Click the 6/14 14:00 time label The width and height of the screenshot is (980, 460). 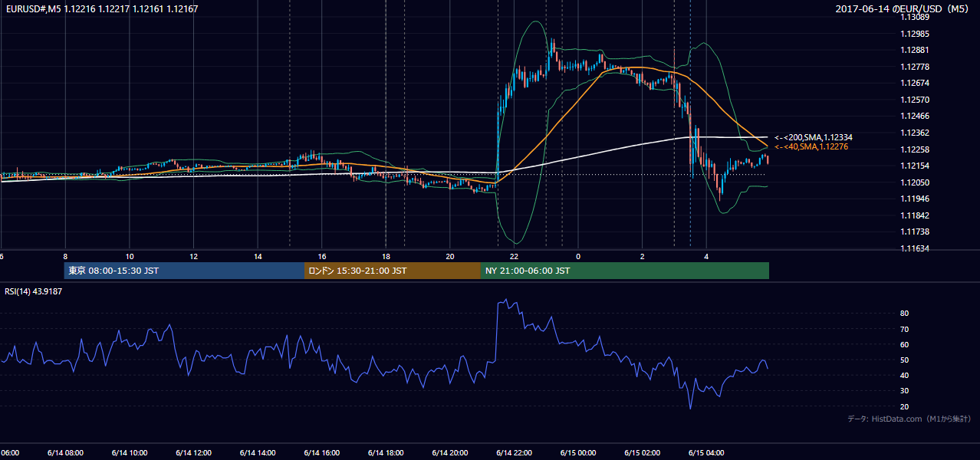pos(258,452)
